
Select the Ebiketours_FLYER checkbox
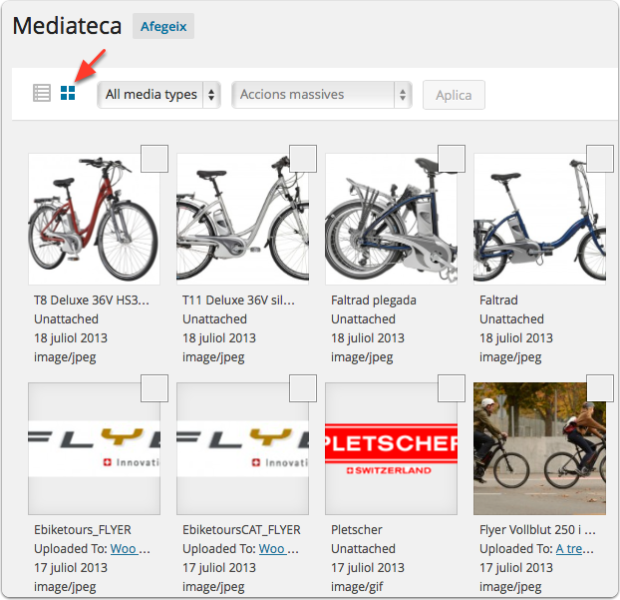coord(155,388)
